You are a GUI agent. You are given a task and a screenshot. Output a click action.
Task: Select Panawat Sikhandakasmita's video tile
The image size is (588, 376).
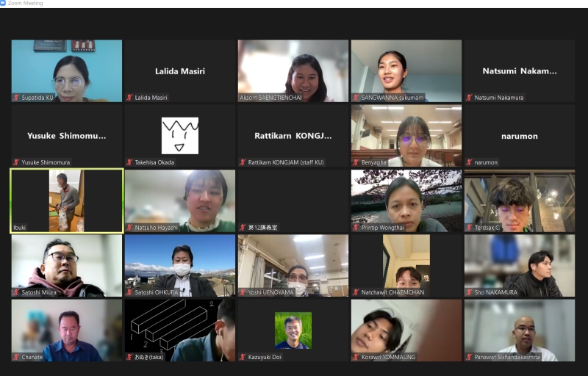click(x=519, y=329)
